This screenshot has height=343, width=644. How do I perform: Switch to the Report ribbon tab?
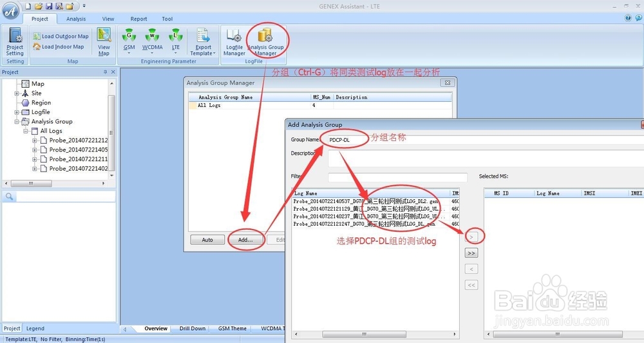[139, 19]
